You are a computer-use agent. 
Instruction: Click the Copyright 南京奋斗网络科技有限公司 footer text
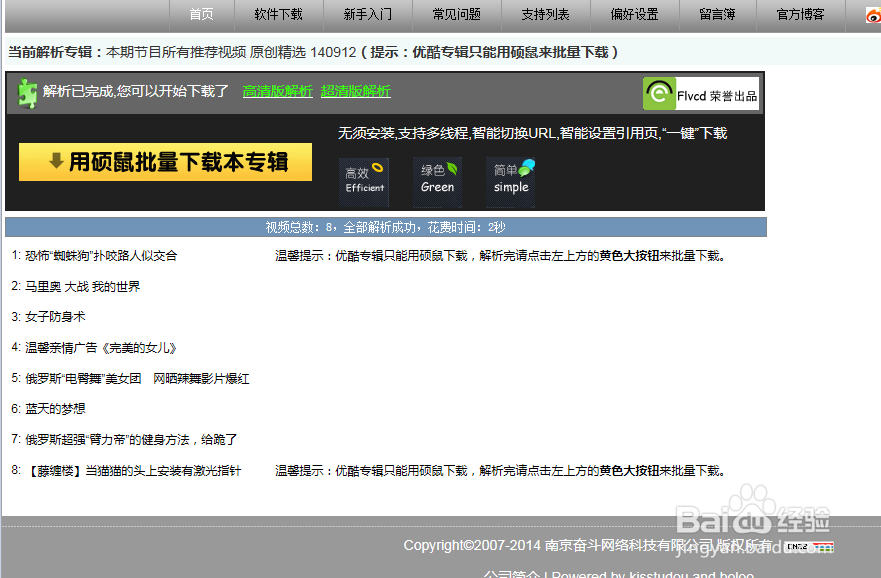tap(588, 545)
